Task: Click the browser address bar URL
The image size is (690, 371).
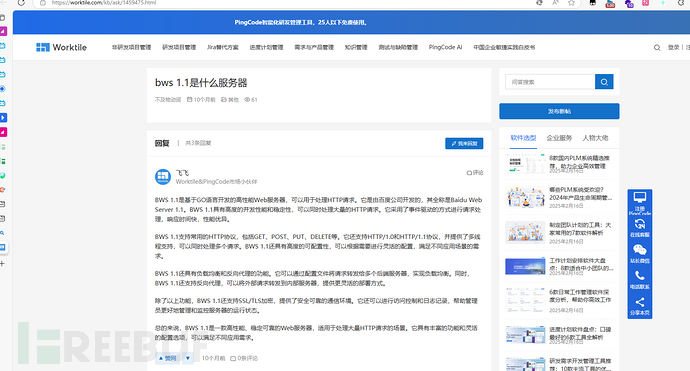Action: 104,3
